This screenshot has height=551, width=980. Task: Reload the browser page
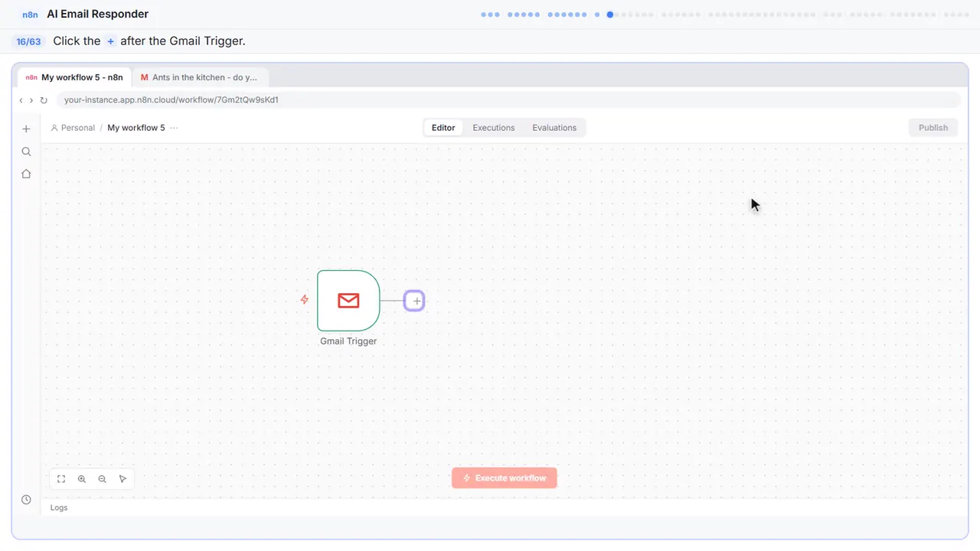[44, 100]
